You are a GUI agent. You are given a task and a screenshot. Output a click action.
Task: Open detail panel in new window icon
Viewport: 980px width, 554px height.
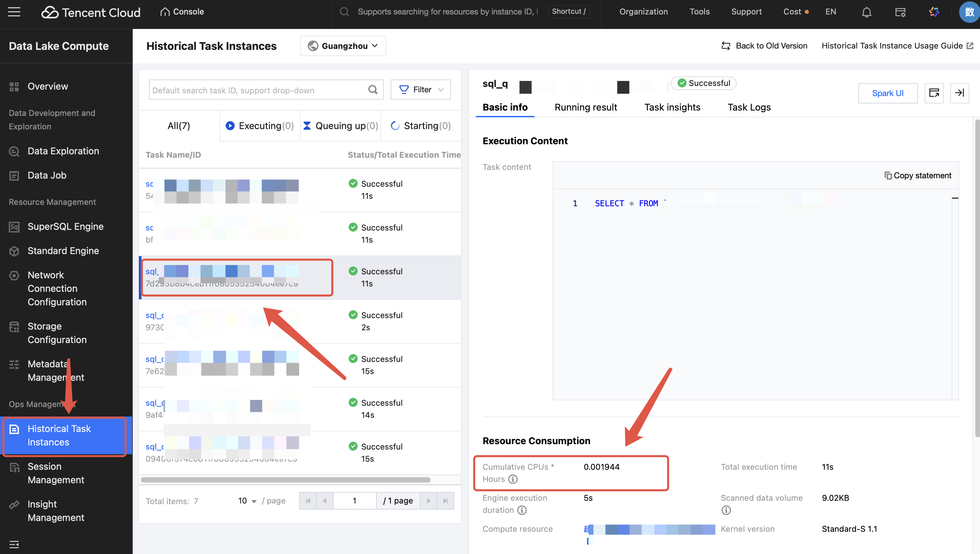(x=933, y=93)
